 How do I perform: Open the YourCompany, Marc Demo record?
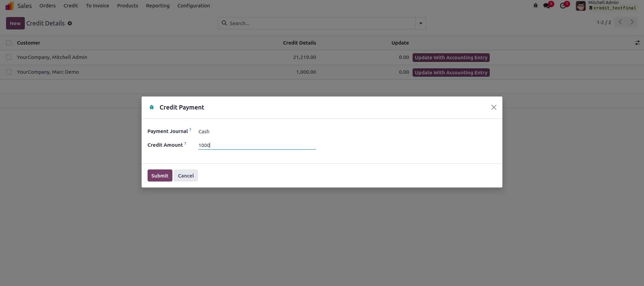[48, 72]
